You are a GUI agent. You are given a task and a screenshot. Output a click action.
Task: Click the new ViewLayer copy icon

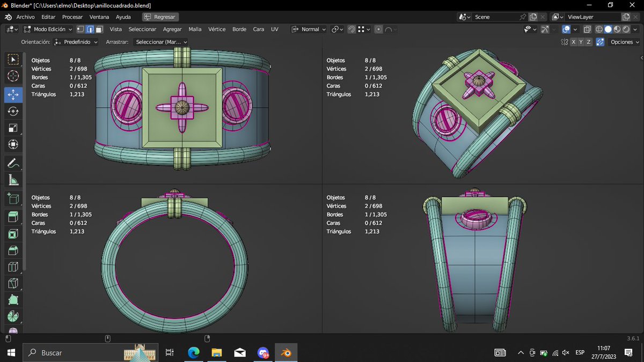point(626,17)
